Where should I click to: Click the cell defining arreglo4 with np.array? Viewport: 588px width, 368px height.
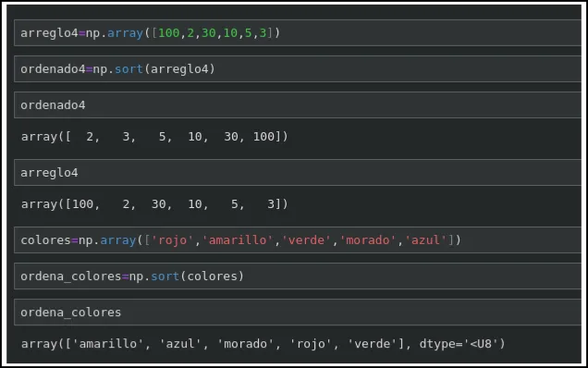pos(298,33)
